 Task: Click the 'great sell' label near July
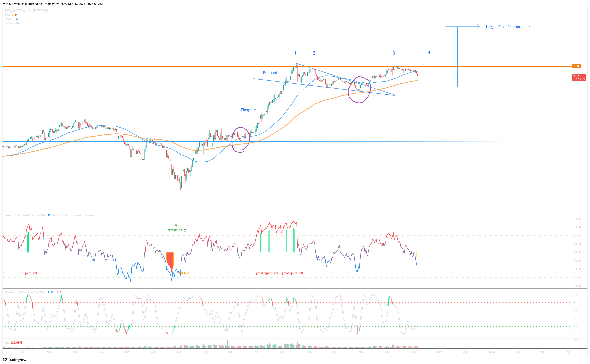31,273
